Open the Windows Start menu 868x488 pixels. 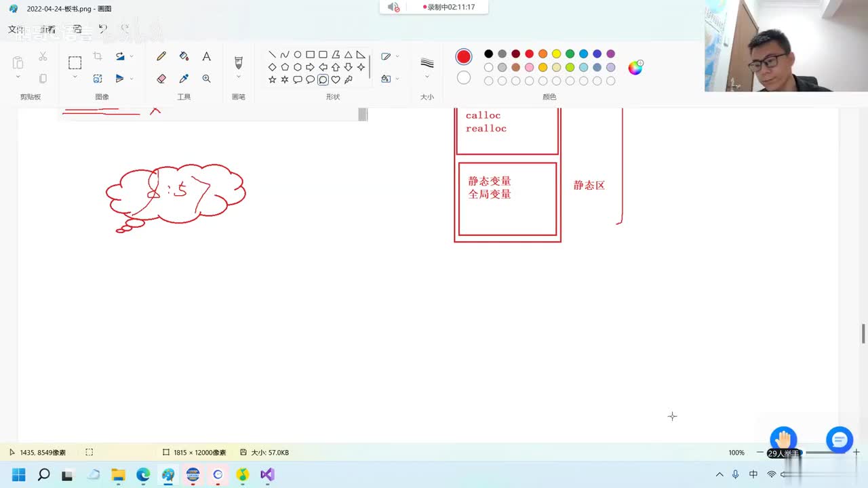(x=19, y=474)
